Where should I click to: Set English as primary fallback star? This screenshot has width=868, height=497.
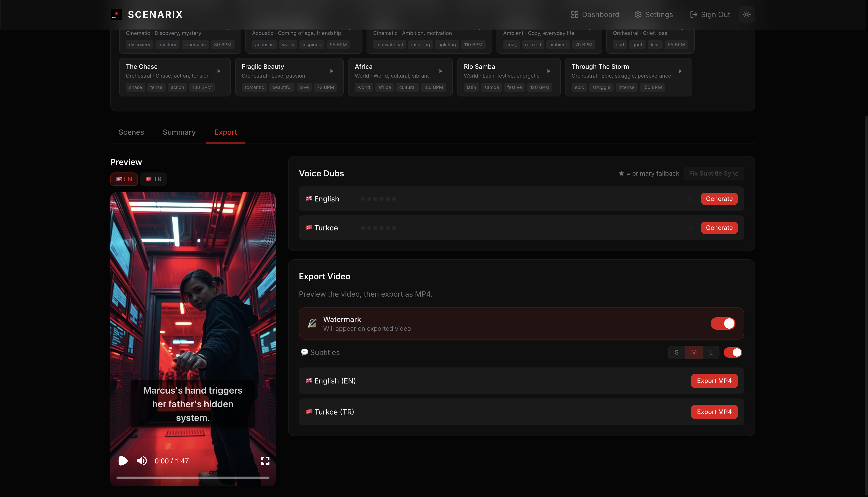pos(691,199)
